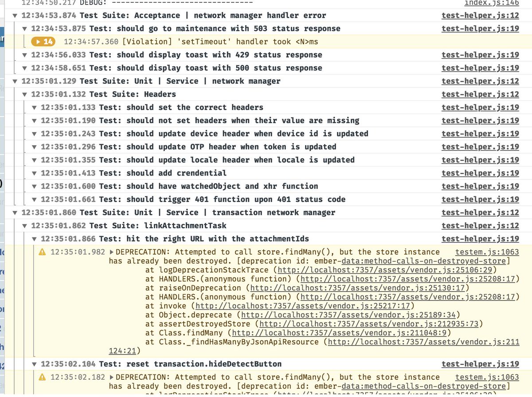Open index.js:146 source link
This screenshot has height=397, width=532.
pyautogui.click(x=491, y=3)
